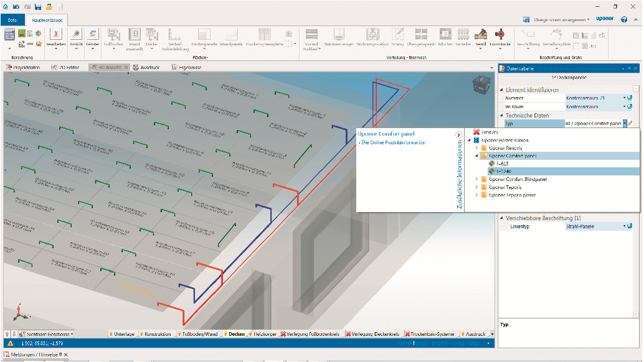The width and height of the screenshot is (644, 362).
Task: Click the Formstücke pump icon
Action: coord(499,35)
